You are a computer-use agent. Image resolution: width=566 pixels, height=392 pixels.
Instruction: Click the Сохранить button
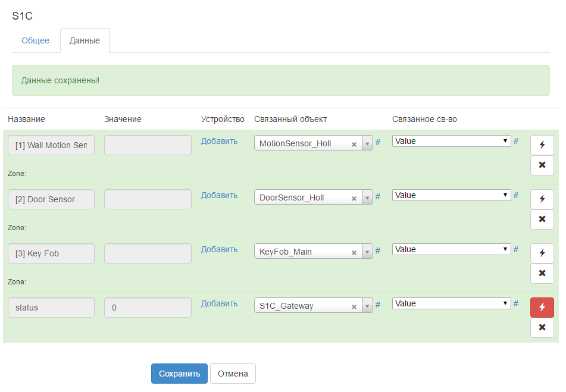pyautogui.click(x=179, y=374)
